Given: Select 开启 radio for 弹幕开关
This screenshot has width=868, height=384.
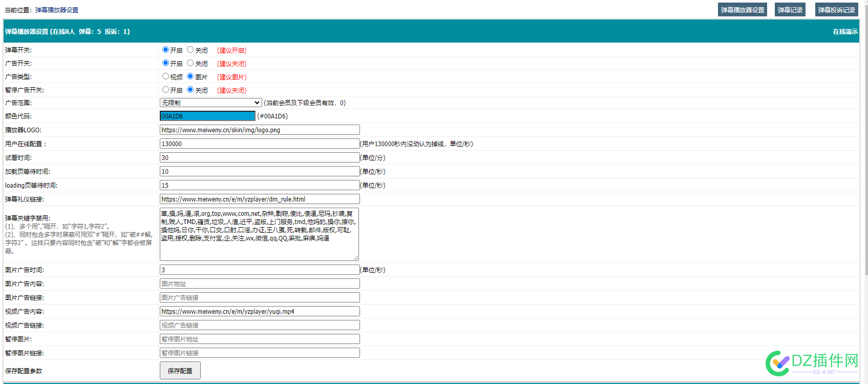Looking at the screenshot, I should (165, 50).
